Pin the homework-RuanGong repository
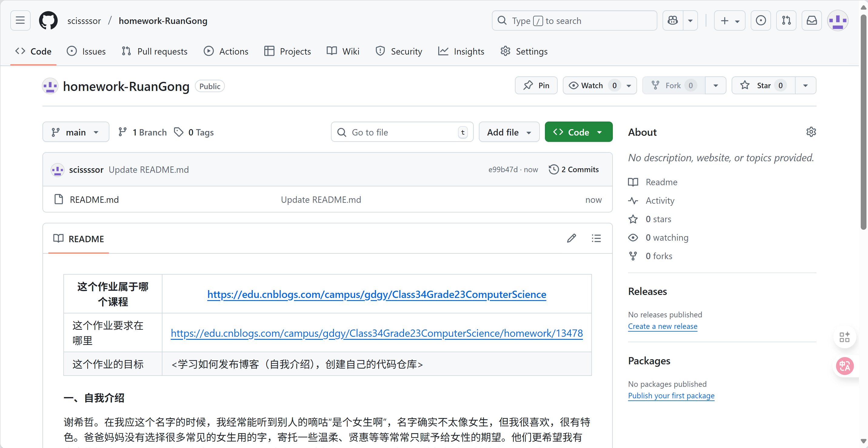The image size is (868, 448). pyautogui.click(x=536, y=85)
